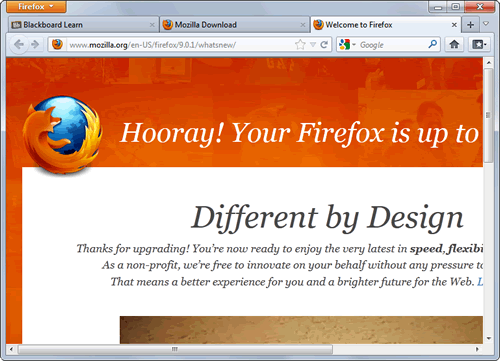Click the horizontal scrollbar thumb
Image resolution: width=500 pixels, height=361 pixels.
click(175, 349)
